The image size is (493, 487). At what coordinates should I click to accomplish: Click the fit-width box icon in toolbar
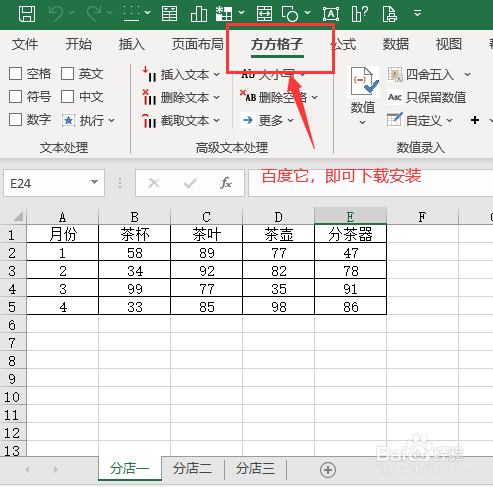coord(264,14)
